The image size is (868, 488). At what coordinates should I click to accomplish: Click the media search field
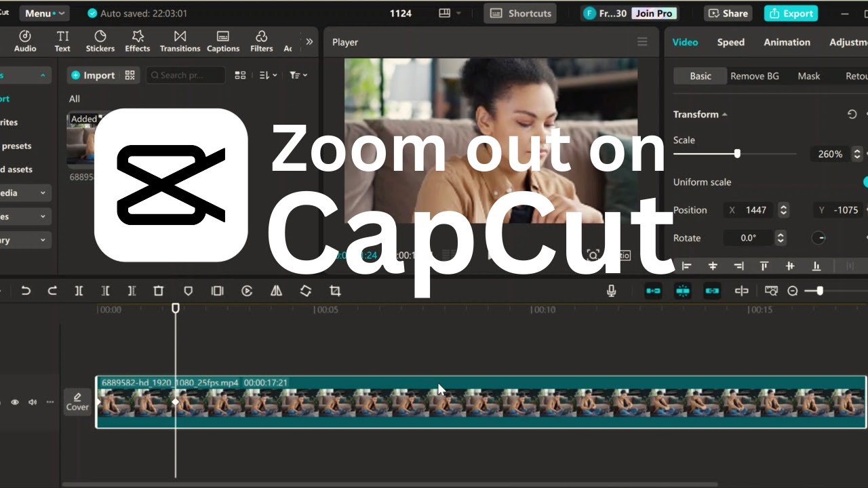pyautogui.click(x=185, y=75)
